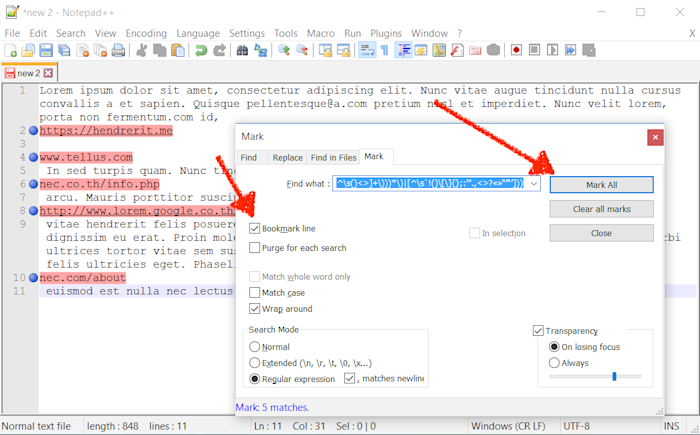Screen dimensions: 700x435
Task: Click the Clear all marks button
Action: click(601, 209)
